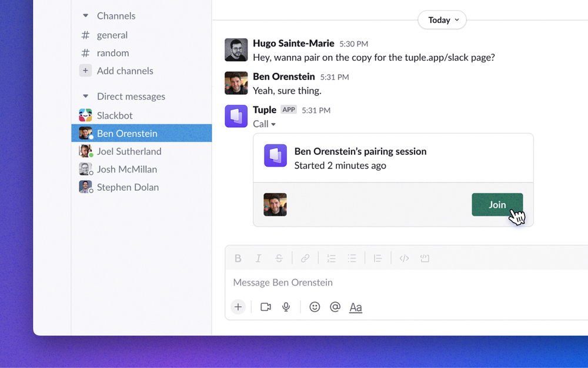The image size is (588, 368).
Task: Click the Hugo Sainte-Marie sender name
Action: (293, 43)
